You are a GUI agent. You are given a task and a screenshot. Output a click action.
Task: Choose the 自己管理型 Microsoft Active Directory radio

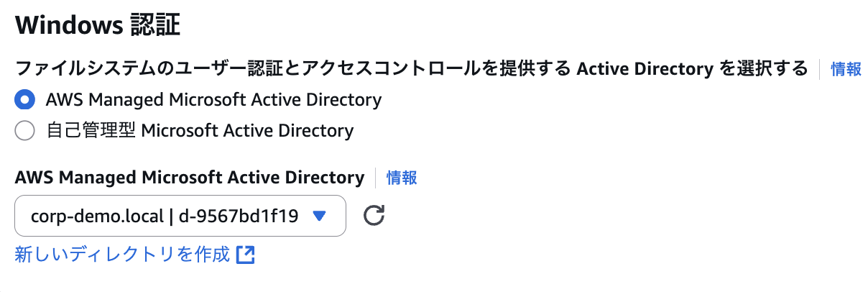coord(25,131)
